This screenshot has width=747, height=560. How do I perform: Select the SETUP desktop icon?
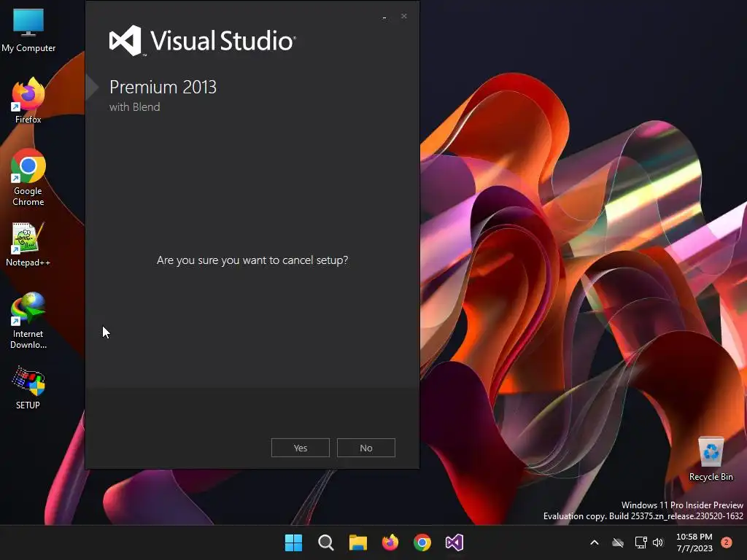point(28,388)
